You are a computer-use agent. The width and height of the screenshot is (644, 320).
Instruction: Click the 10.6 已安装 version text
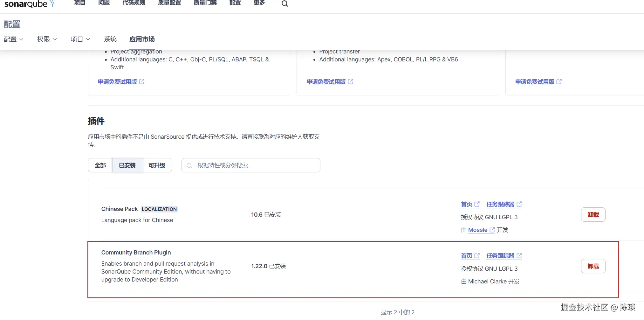pos(266,215)
